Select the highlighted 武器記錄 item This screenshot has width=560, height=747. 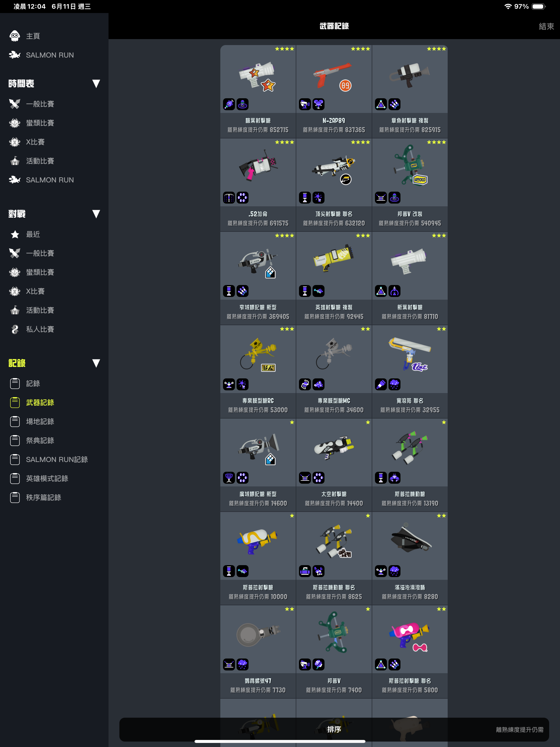[40, 402]
